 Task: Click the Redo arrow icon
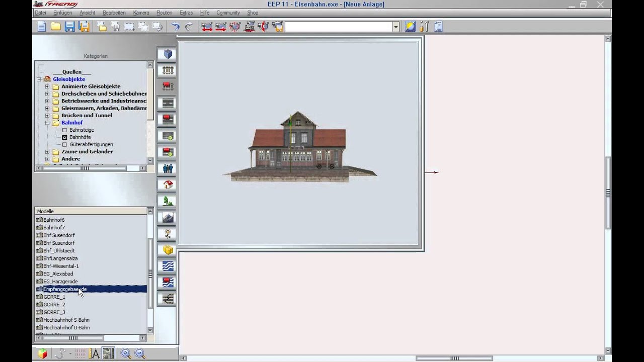pos(189,27)
